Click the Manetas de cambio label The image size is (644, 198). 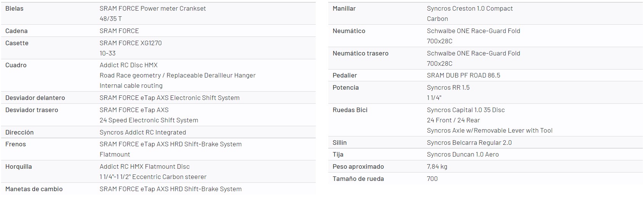pyautogui.click(x=34, y=189)
